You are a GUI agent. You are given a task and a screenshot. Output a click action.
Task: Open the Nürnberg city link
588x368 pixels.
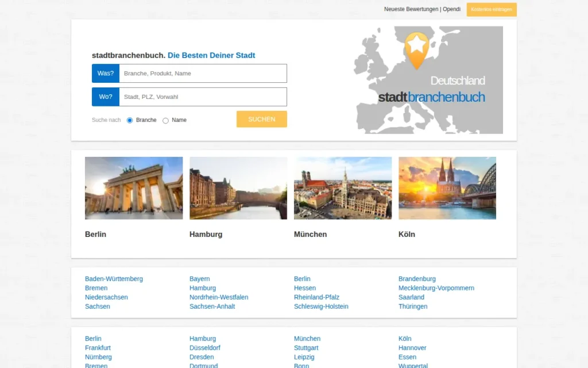point(98,357)
